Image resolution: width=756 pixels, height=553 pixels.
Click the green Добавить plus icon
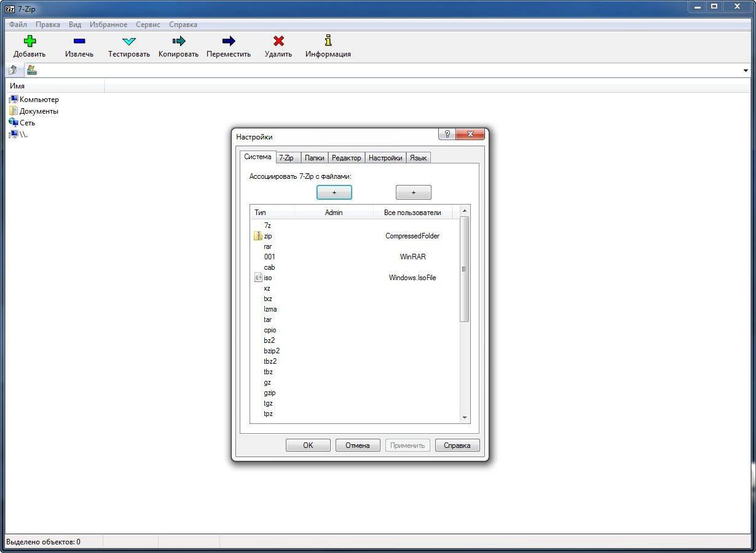[30, 41]
